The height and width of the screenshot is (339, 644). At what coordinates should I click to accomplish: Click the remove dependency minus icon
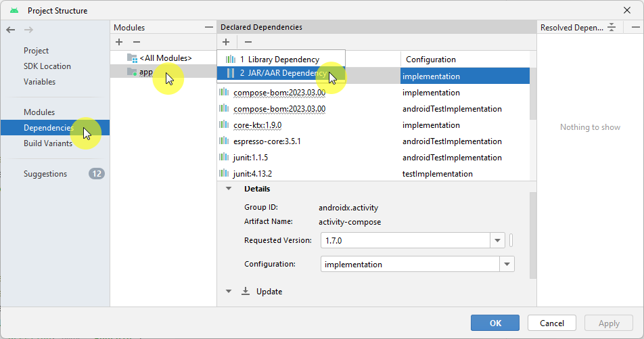[248, 42]
